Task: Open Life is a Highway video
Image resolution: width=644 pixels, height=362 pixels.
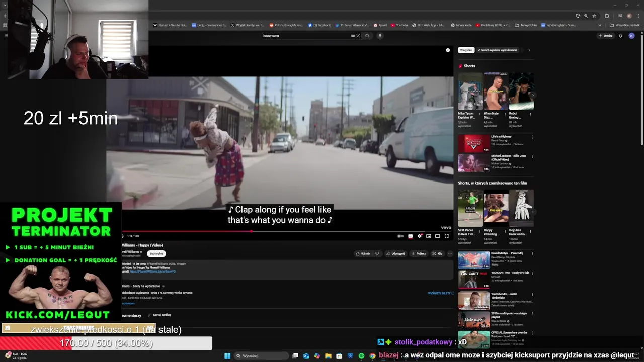Action: (x=473, y=143)
